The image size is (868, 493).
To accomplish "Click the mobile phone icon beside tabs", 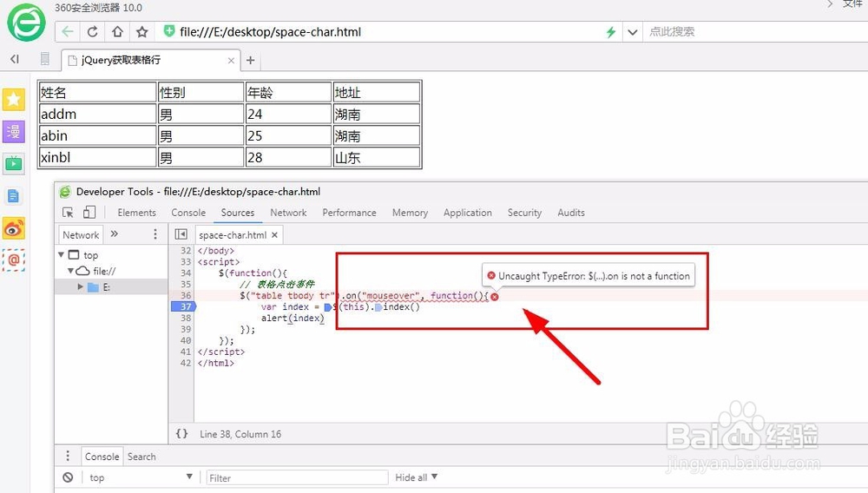I will click(x=45, y=59).
